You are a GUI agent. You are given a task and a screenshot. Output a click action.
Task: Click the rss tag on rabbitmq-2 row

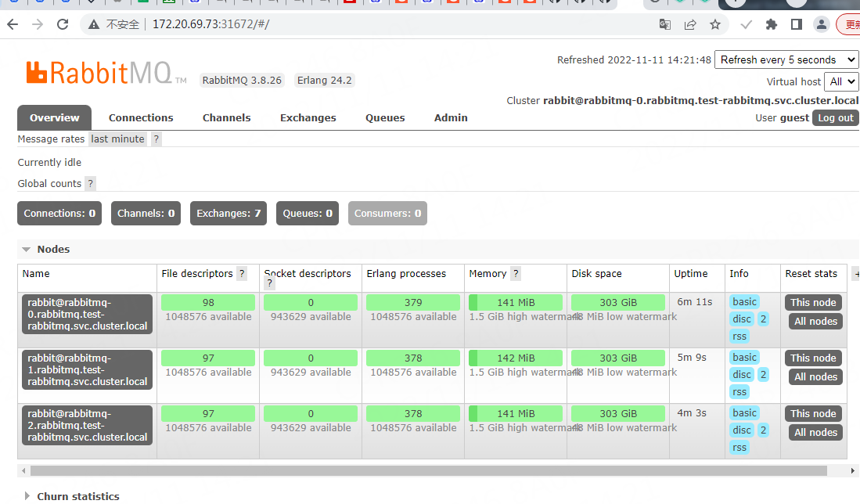point(739,448)
